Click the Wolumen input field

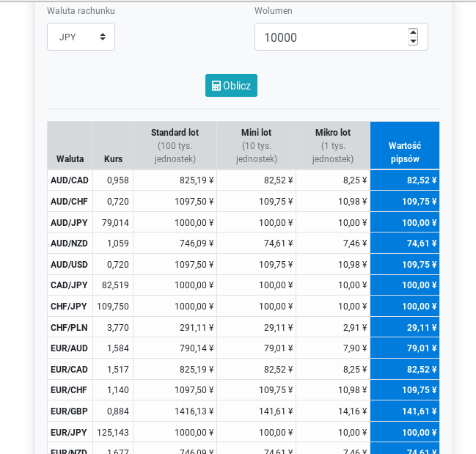click(x=330, y=37)
